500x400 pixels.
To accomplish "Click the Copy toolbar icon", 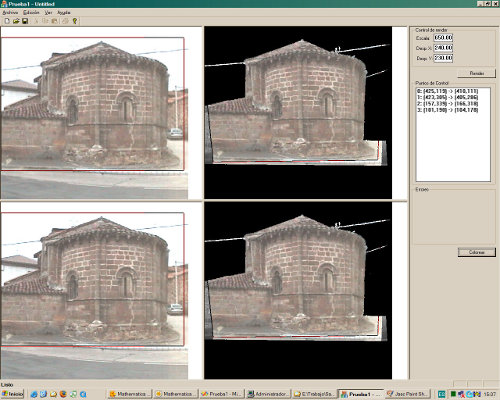I will click(45, 21).
